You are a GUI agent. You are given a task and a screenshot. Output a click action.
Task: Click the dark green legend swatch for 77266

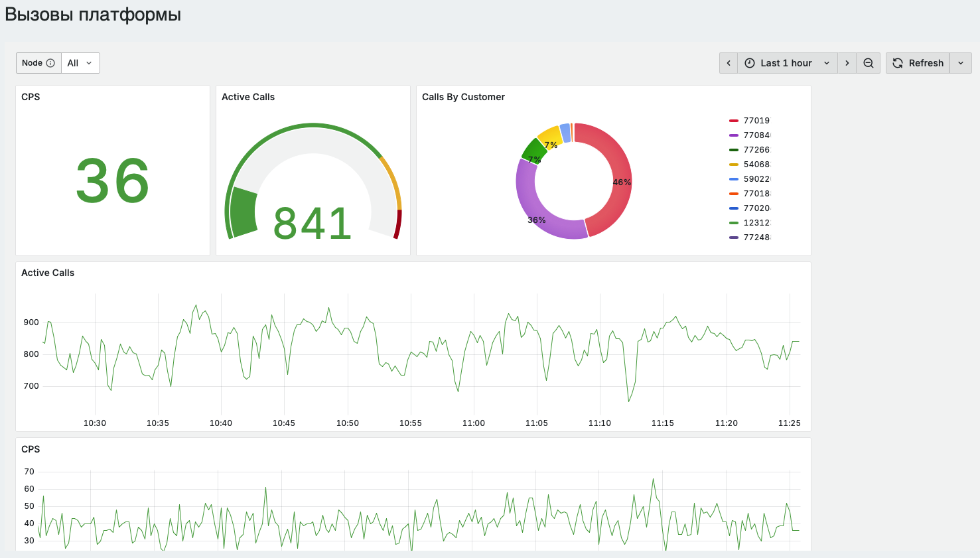734,150
